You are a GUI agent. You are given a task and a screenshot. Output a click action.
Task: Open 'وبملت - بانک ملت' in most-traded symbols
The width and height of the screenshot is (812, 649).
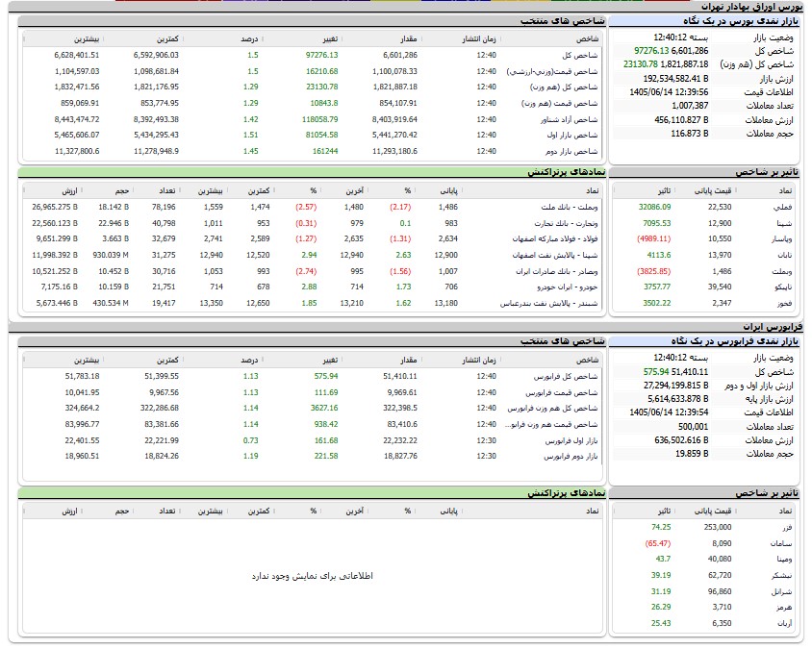click(x=570, y=207)
